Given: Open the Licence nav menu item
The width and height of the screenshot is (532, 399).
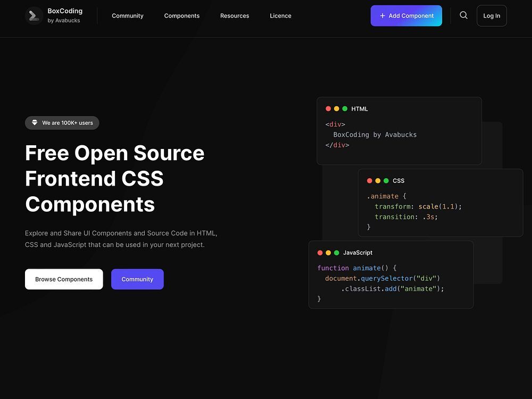Looking at the screenshot, I should (x=280, y=15).
